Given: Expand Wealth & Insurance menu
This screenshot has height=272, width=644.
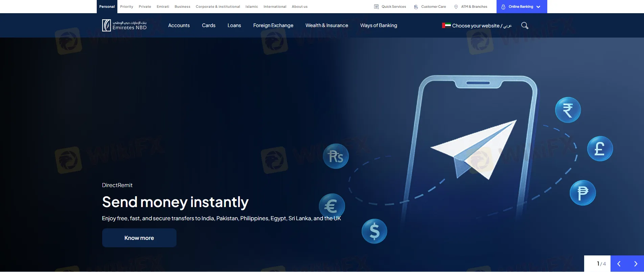Looking at the screenshot, I should coord(326,26).
